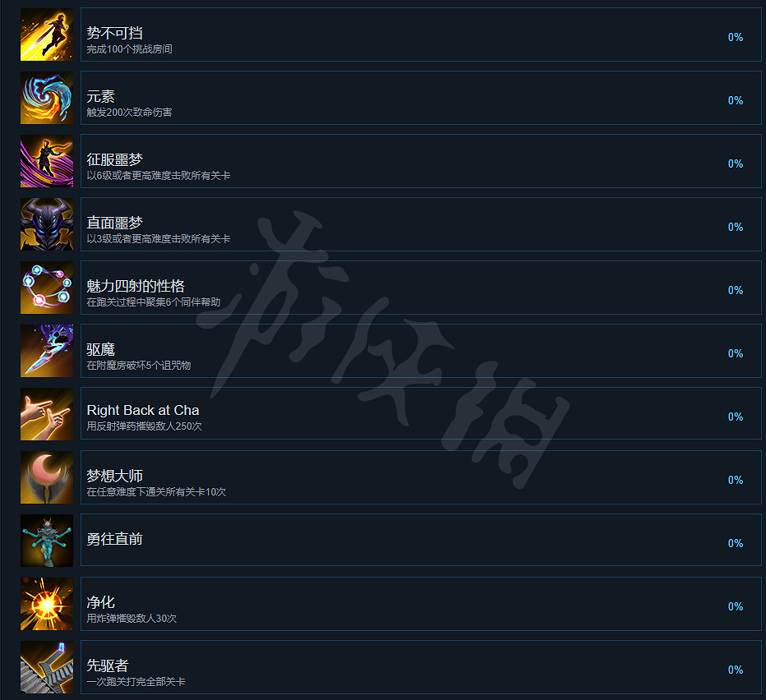766x700 pixels.
Task: Click the 勇往直前 multi-armed figure icon
Action: [46, 541]
